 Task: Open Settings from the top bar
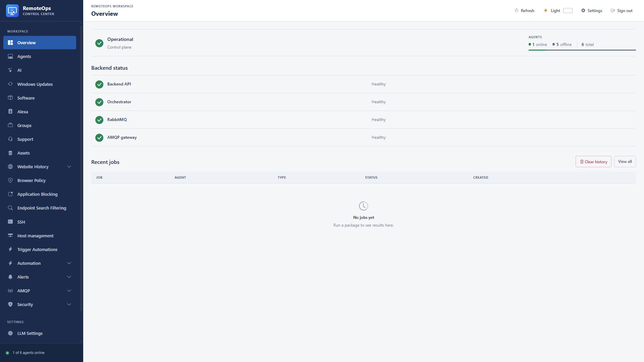[592, 11]
